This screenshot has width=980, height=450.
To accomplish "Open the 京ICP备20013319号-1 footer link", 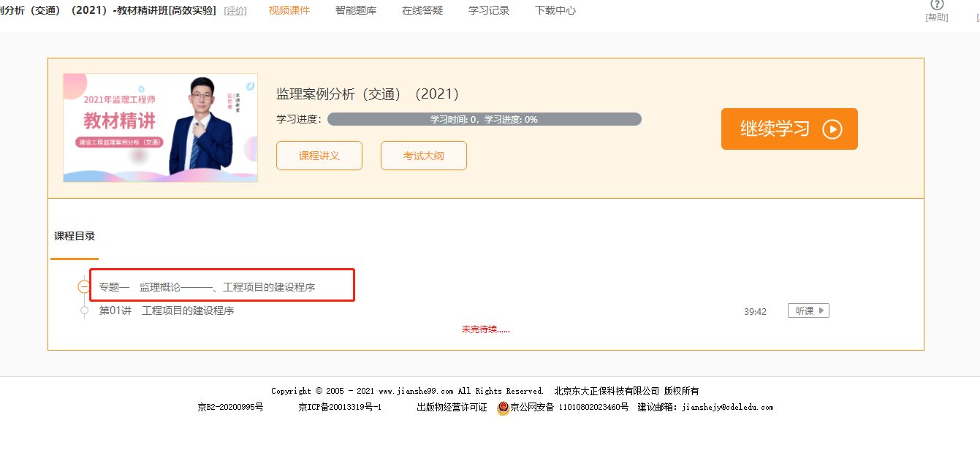I will pos(340,407).
